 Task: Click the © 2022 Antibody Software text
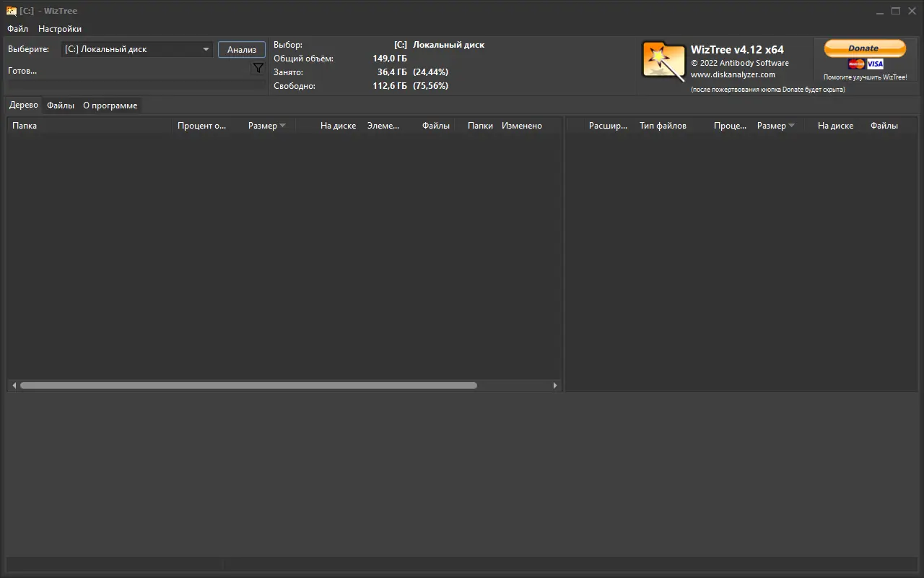[x=740, y=63]
